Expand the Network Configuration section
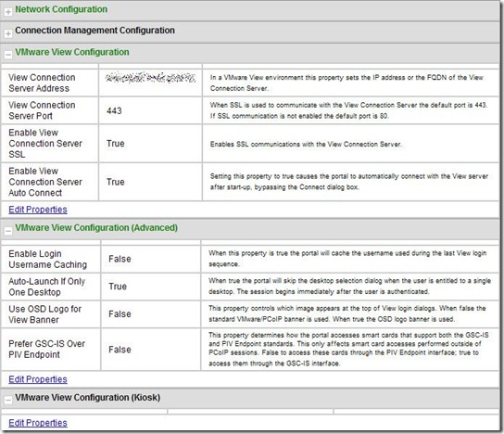Screen dimensions: 504x434 click(8, 12)
